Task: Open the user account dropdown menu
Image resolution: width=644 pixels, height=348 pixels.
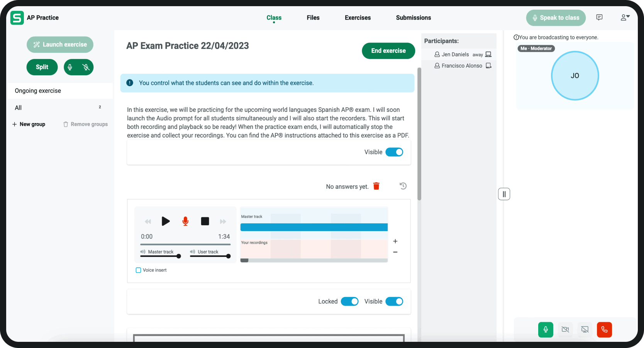Action: click(625, 17)
